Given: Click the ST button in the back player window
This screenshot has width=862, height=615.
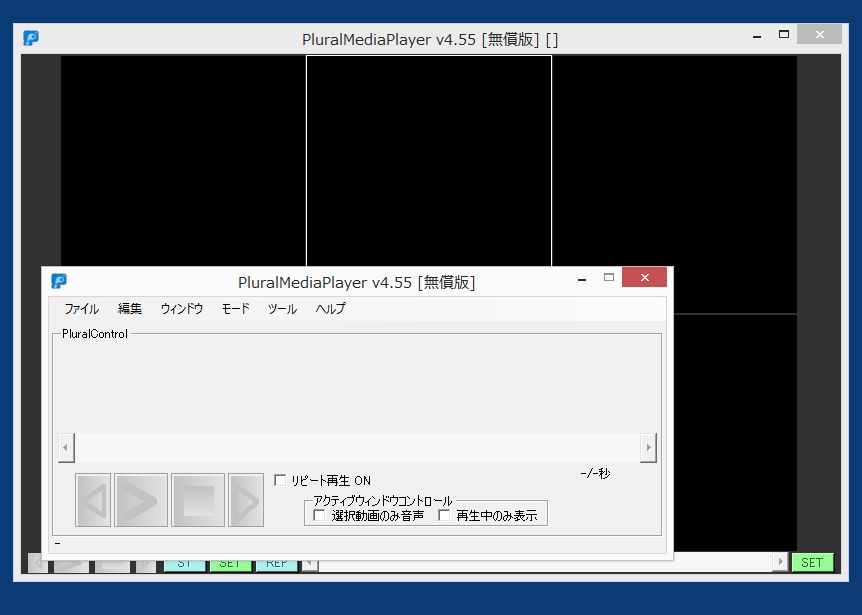Looking at the screenshot, I should pos(185,565).
